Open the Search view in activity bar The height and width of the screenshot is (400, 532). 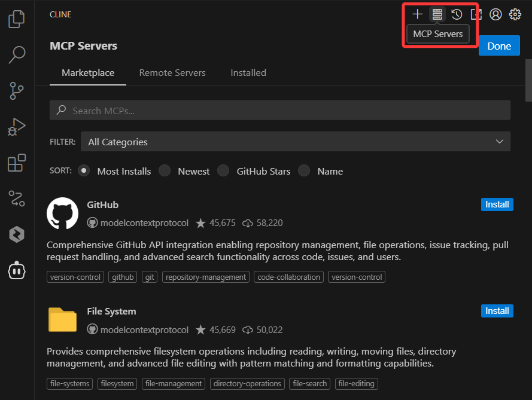(16, 55)
